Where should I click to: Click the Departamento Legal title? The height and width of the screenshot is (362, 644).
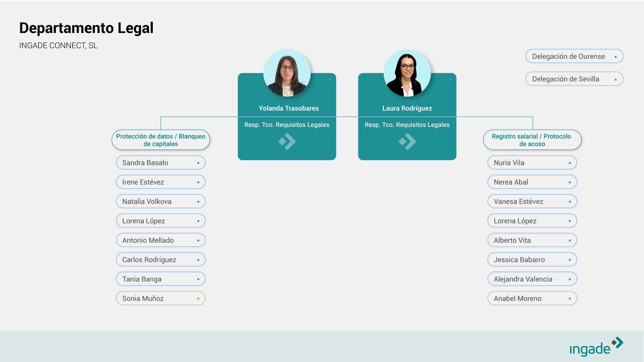[x=86, y=28]
